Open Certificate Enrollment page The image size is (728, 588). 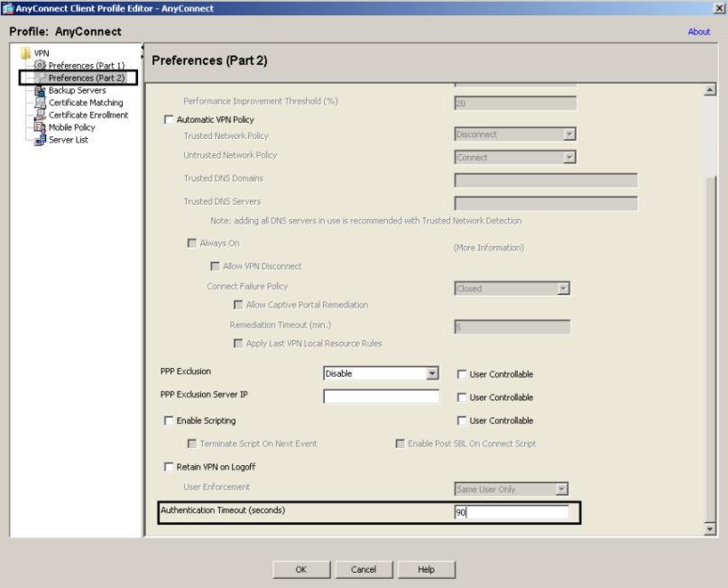[x=88, y=115]
